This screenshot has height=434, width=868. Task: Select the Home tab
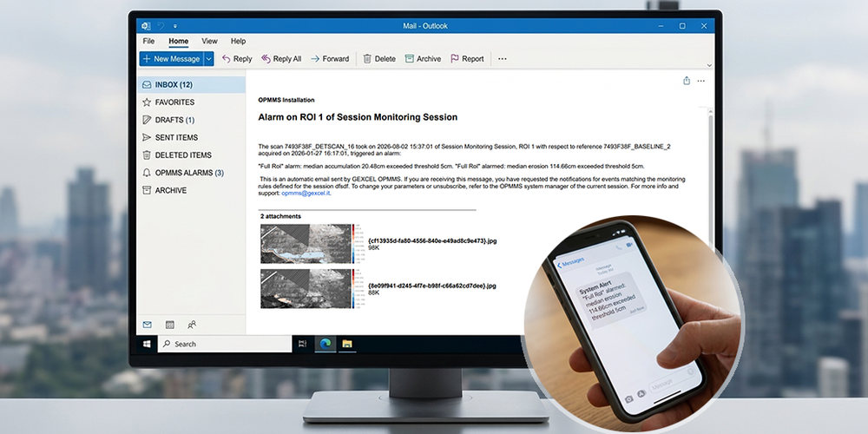[178, 41]
